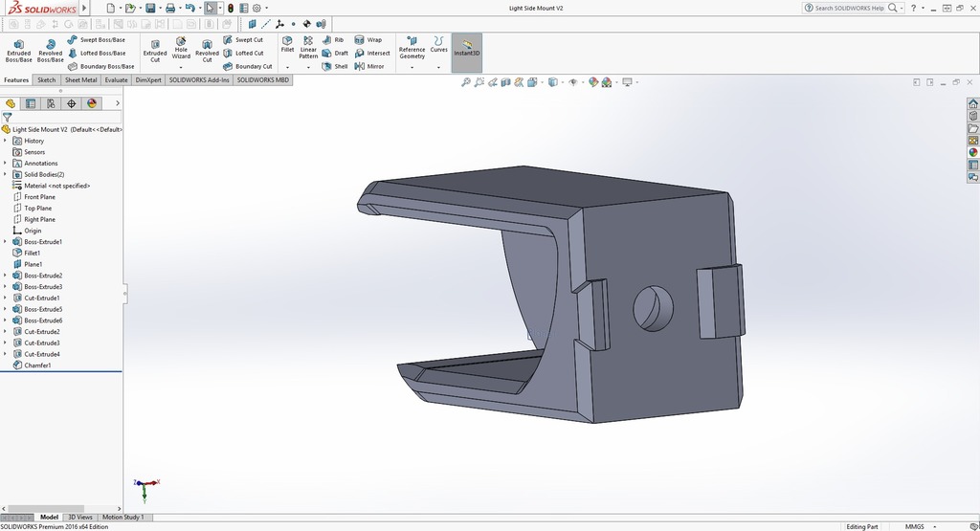The image size is (980, 531).
Task: Expand the Cut-Extrude1 feature
Action: point(6,298)
